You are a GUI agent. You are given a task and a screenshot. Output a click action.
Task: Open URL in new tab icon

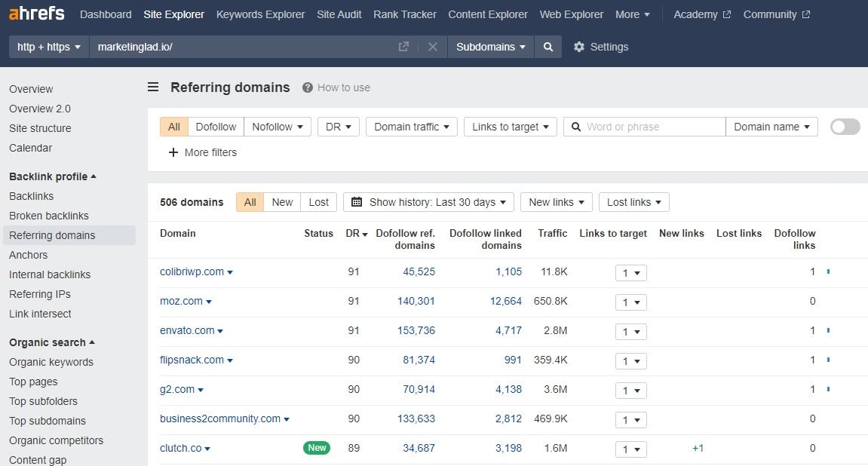point(403,47)
